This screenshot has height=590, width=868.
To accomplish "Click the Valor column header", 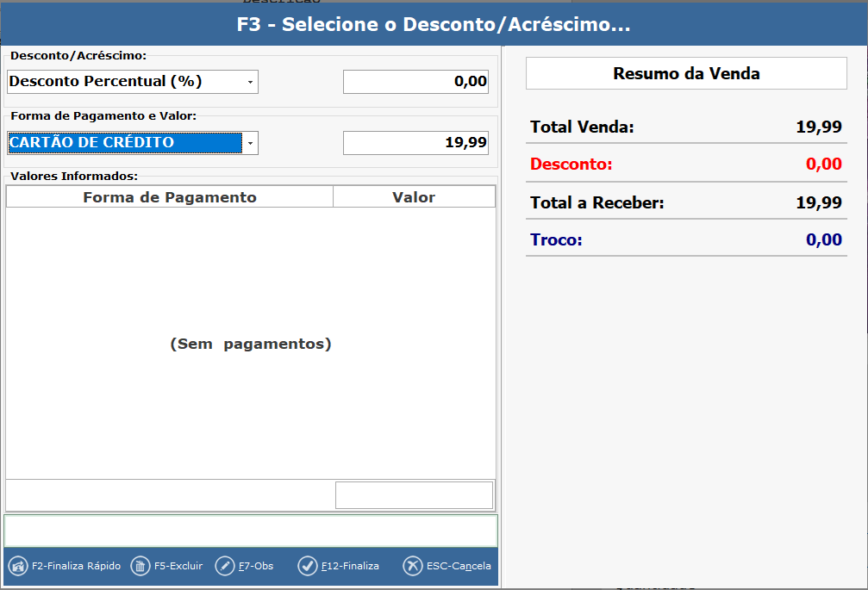I will [x=414, y=197].
